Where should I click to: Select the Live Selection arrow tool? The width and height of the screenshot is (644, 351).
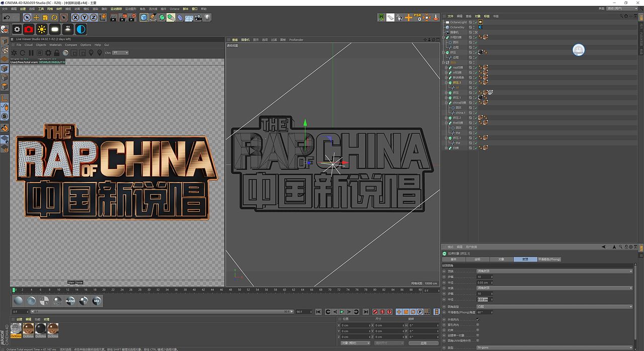[27, 18]
